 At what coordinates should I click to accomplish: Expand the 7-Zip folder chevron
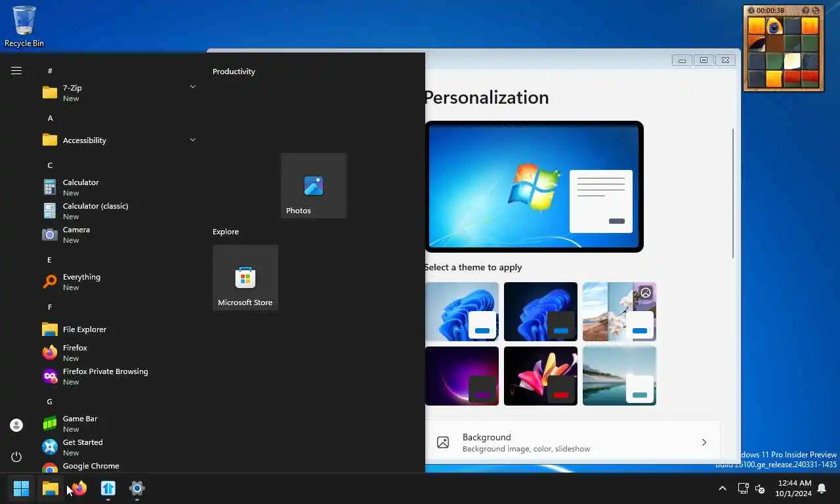tap(193, 87)
